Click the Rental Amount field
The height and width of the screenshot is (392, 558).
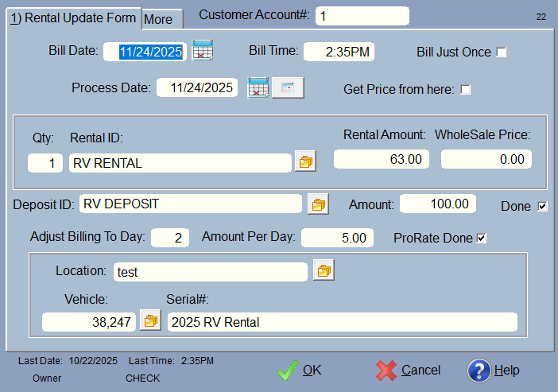[x=382, y=159]
